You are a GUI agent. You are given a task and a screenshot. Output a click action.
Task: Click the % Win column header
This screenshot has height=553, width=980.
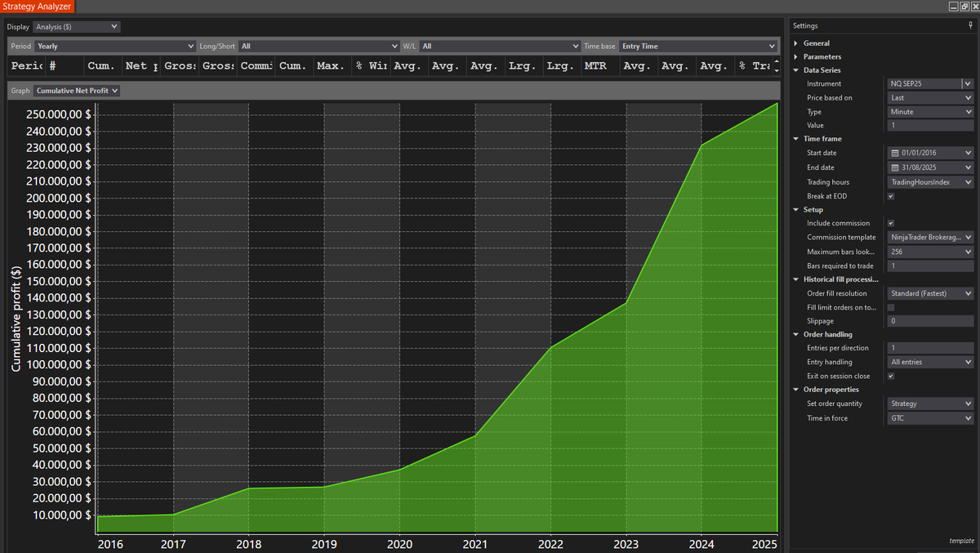click(371, 65)
